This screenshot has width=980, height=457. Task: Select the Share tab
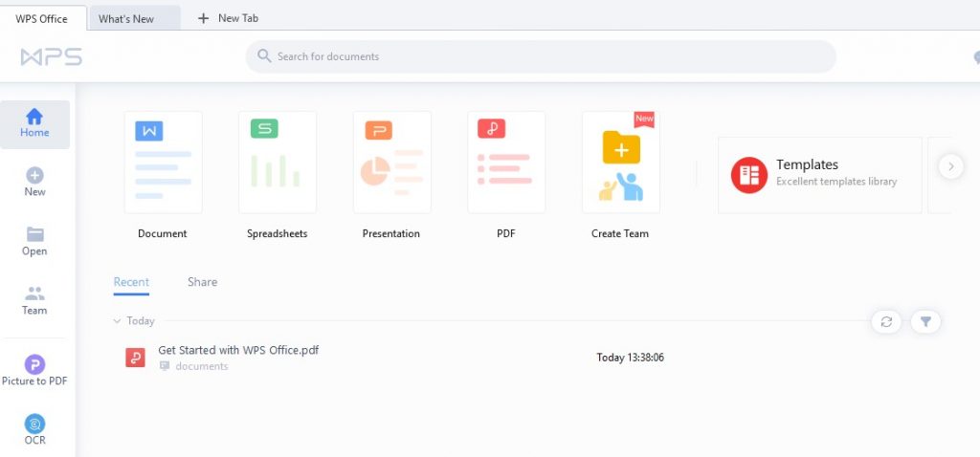point(203,282)
